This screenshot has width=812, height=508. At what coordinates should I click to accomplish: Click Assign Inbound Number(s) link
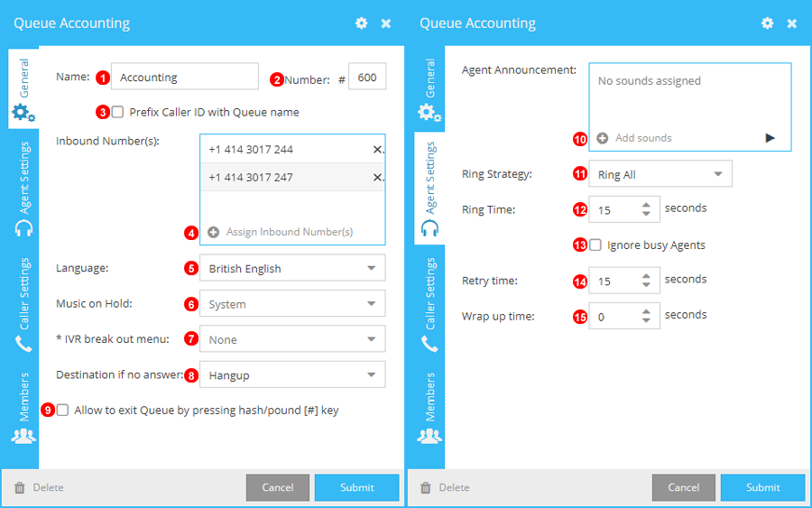point(290,232)
